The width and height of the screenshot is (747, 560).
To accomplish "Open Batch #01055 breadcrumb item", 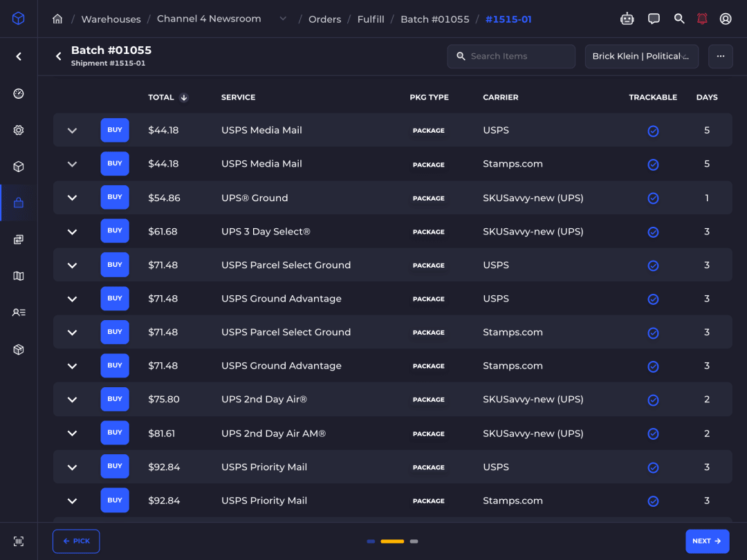I will 434,19.
